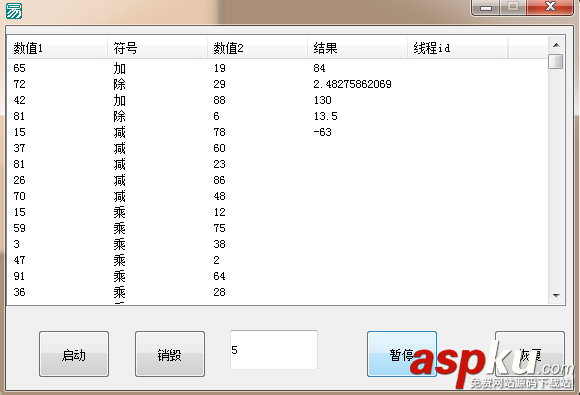Select the row with 数值1 value 42
Viewport: 580px width, 395px height.
(x=277, y=100)
